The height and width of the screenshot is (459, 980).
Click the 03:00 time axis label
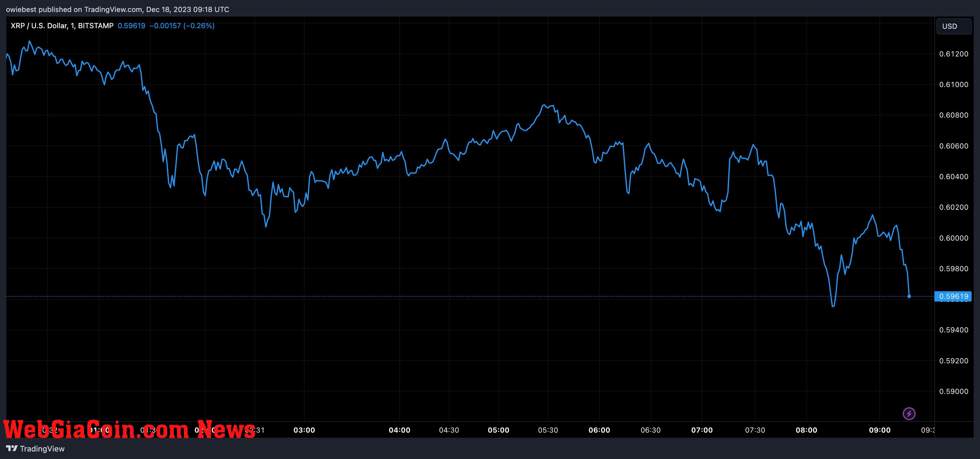pyautogui.click(x=304, y=430)
